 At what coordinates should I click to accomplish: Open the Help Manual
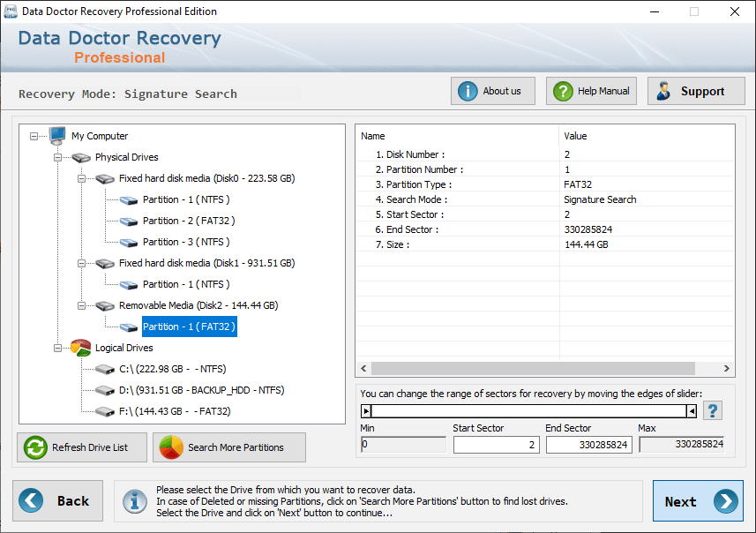point(591,91)
